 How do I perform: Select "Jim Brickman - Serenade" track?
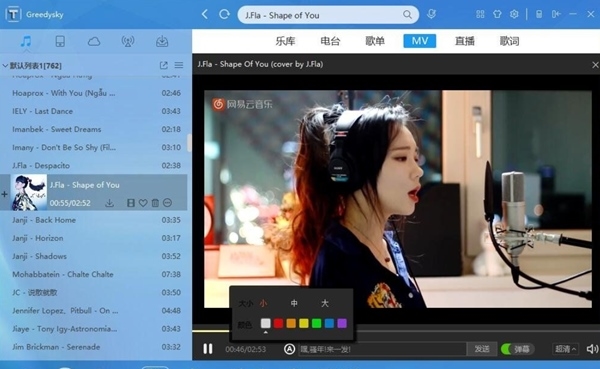94,347
